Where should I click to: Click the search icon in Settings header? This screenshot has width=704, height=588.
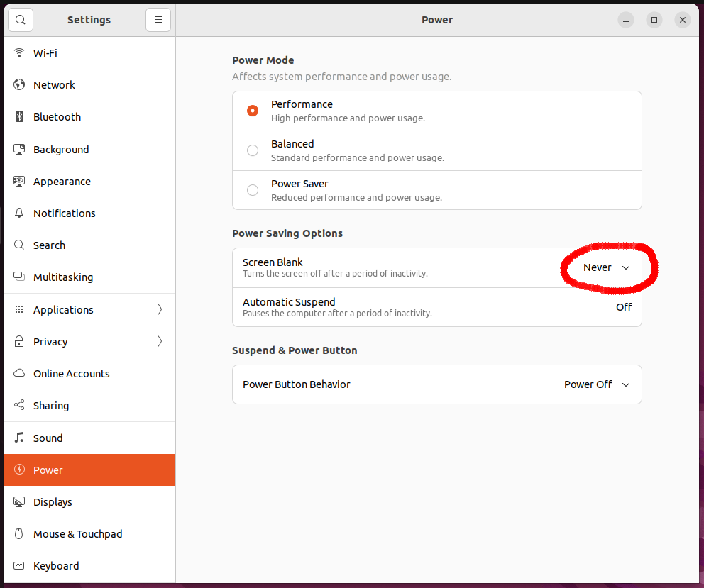click(x=20, y=20)
